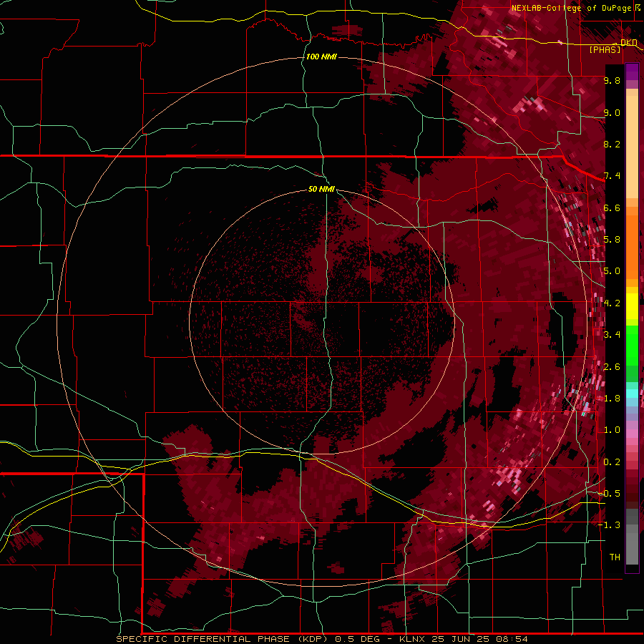Click the 0.2 scale value

coord(612,462)
